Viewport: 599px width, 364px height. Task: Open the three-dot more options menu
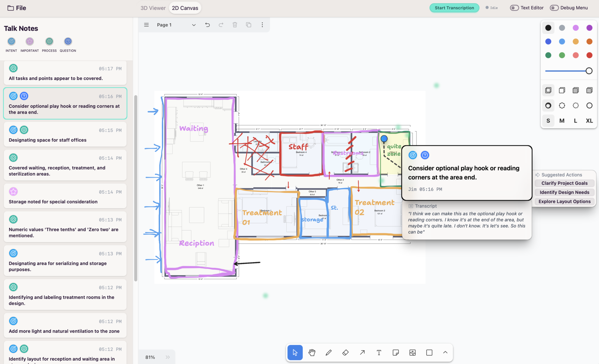[x=262, y=25]
